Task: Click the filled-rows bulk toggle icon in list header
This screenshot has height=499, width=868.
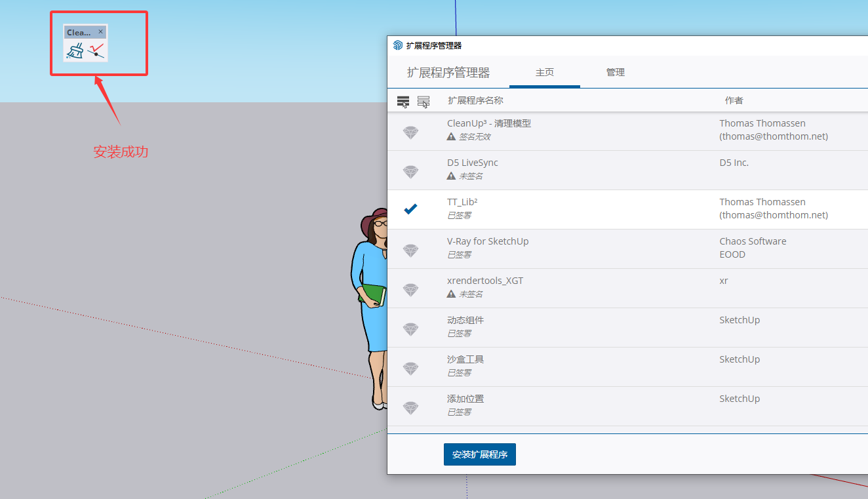Action: point(403,102)
